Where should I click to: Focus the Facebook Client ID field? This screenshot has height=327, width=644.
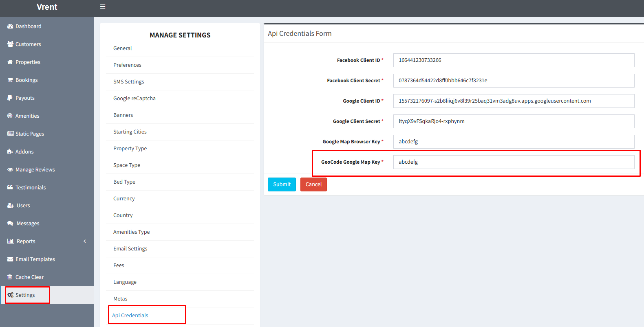click(514, 60)
